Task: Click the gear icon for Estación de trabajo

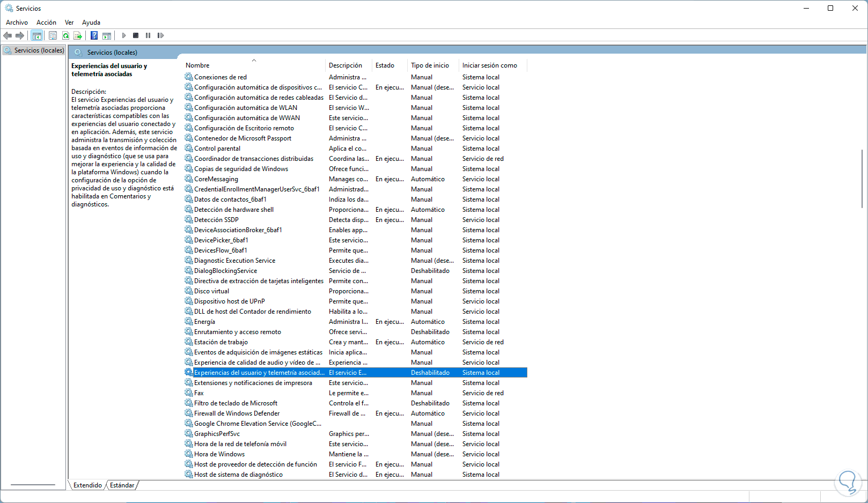Action: [x=189, y=342]
